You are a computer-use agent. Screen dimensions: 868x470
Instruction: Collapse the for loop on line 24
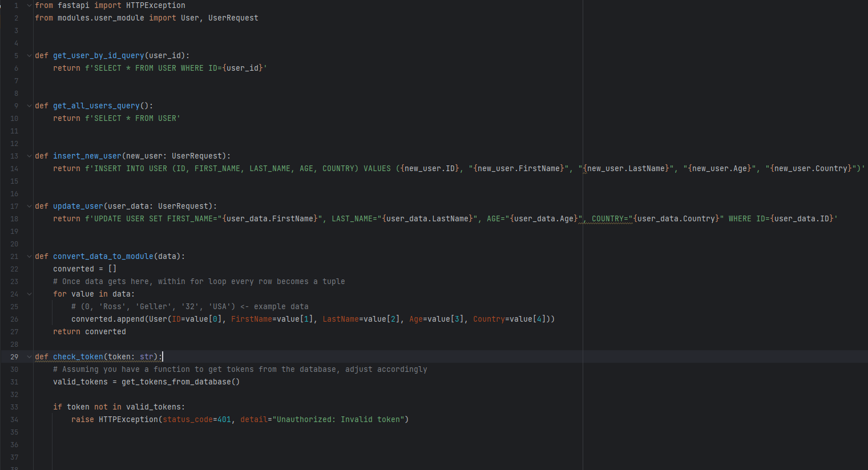point(29,294)
